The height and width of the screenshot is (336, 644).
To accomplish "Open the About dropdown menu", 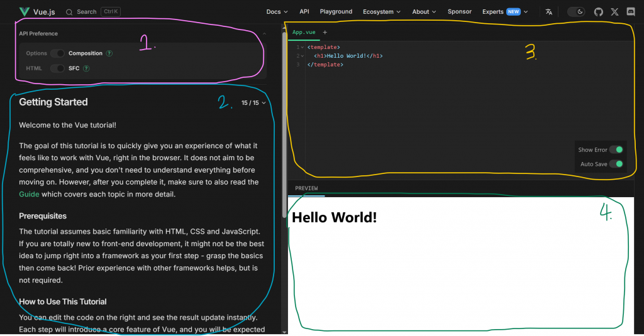I will 425,12.
